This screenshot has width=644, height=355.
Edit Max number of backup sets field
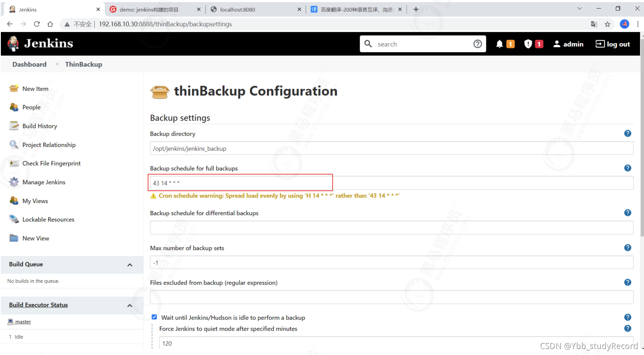(391, 263)
